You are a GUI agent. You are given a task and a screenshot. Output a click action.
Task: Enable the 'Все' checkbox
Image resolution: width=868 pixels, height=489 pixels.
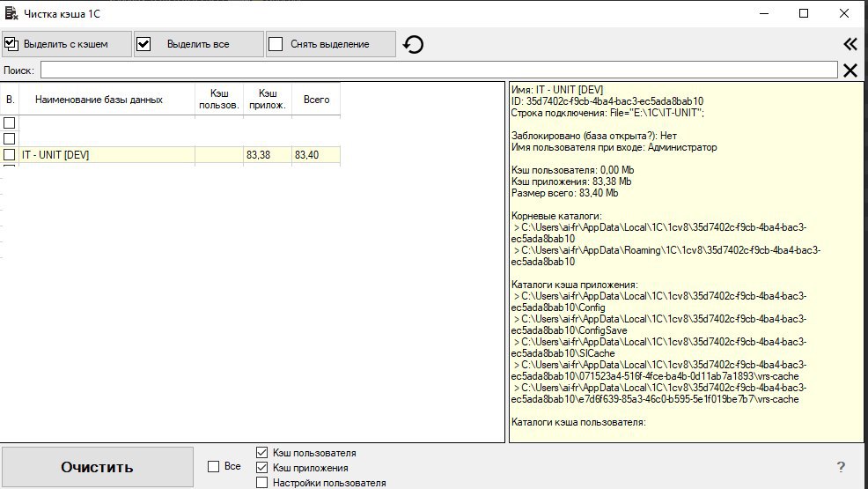click(213, 467)
